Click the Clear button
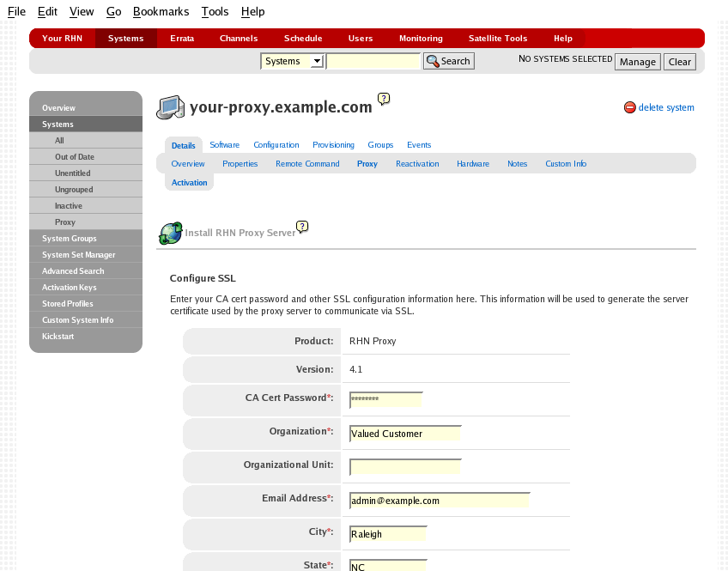This screenshot has height=571, width=728. pos(680,62)
